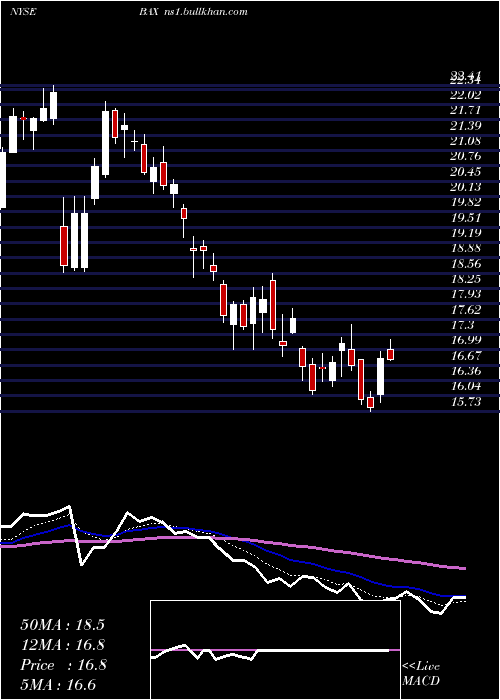
Task: Click the Price : 16.8 readout
Action: click(x=62, y=665)
